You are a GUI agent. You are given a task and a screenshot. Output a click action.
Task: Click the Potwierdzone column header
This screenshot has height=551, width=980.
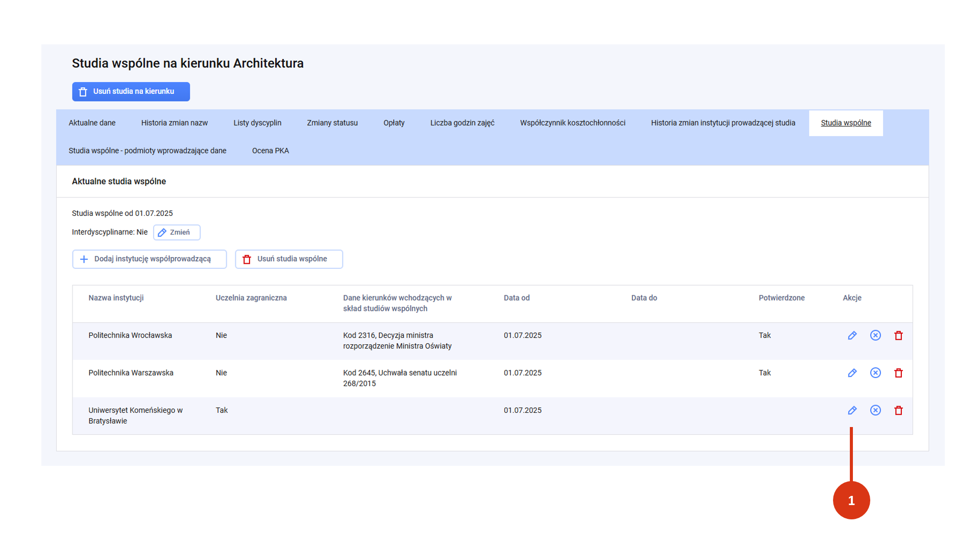click(x=781, y=298)
